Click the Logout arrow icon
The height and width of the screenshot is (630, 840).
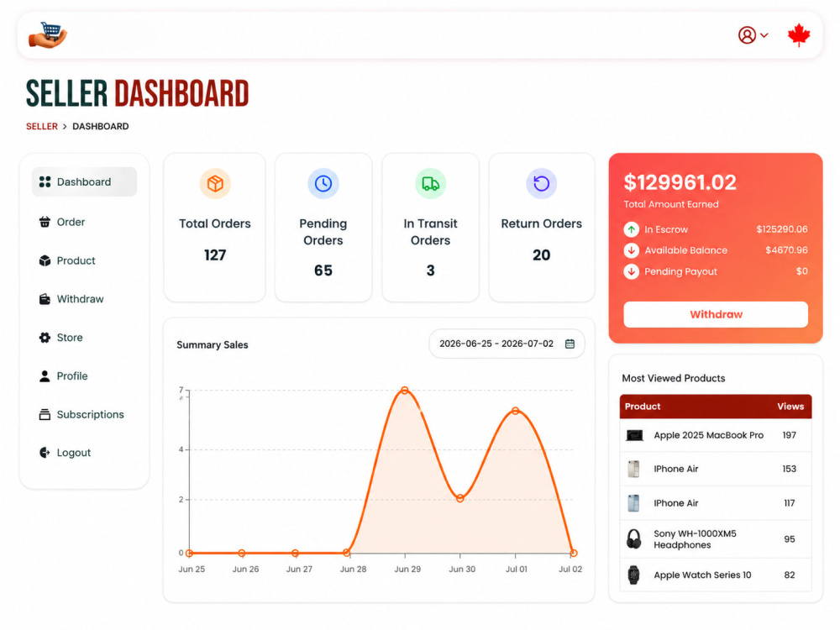[45, 453]
